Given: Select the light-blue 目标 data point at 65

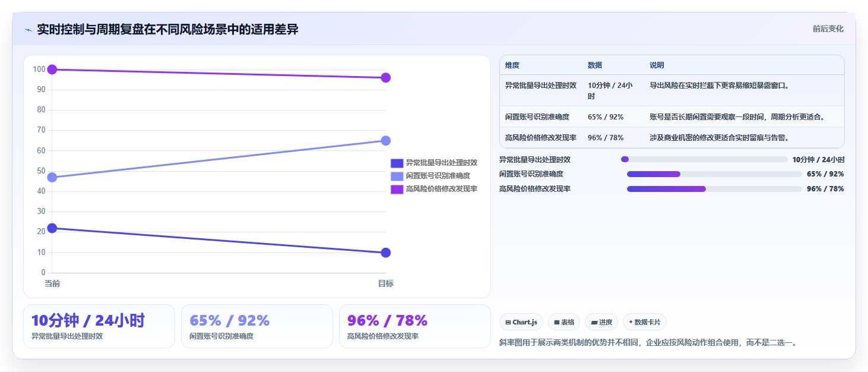Looking at the screenshot, I should [386, 141].
